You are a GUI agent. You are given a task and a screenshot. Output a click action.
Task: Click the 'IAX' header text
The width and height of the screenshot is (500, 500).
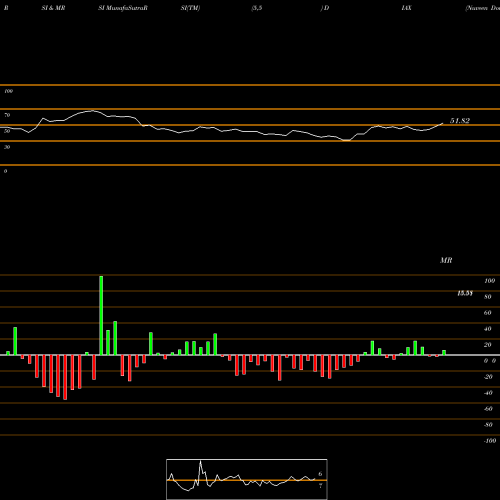point(406,8)
